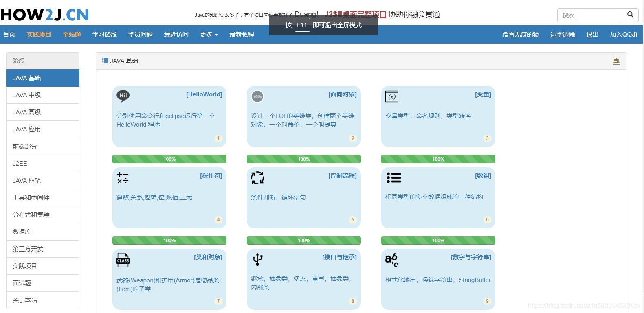Viewport: 644px width, 313px height.
Task: Click the 类和对象 CLASS file icon
Action: tap(123, 260)
